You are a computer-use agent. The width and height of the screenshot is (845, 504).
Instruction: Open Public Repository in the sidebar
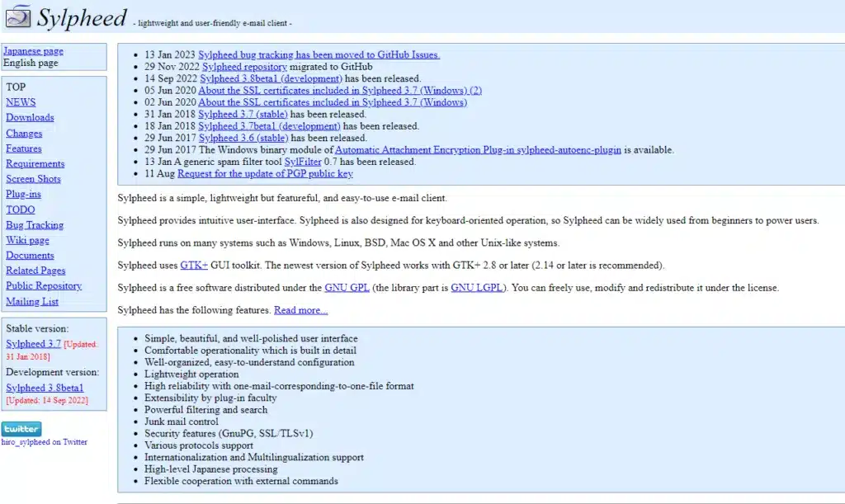[45, 285]
